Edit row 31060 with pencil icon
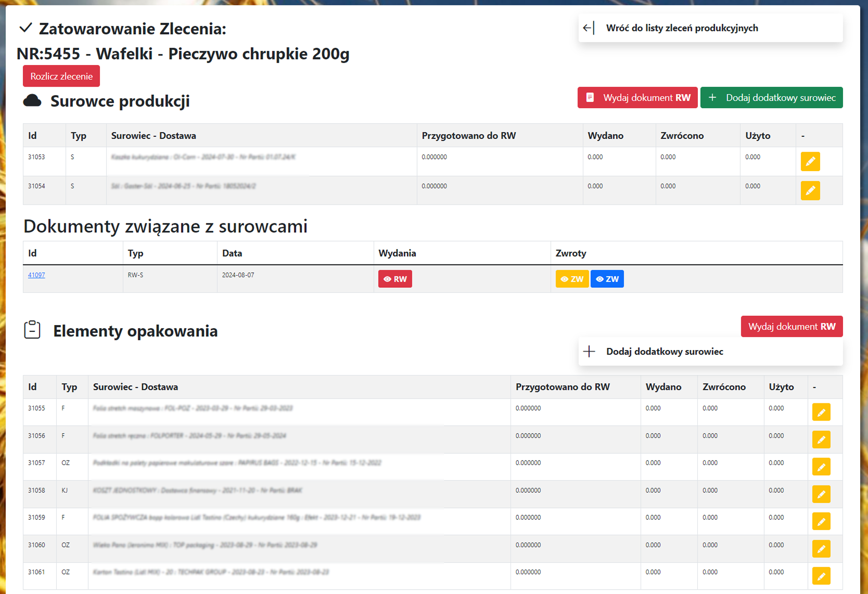The width and height of the screenshot is (868, 594). [x=821, y=549]
